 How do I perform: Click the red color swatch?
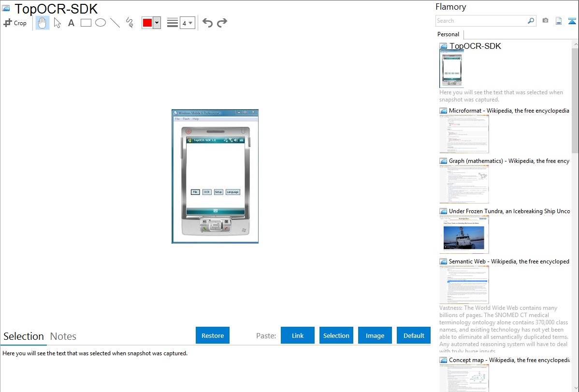click(x=147, y=23)
